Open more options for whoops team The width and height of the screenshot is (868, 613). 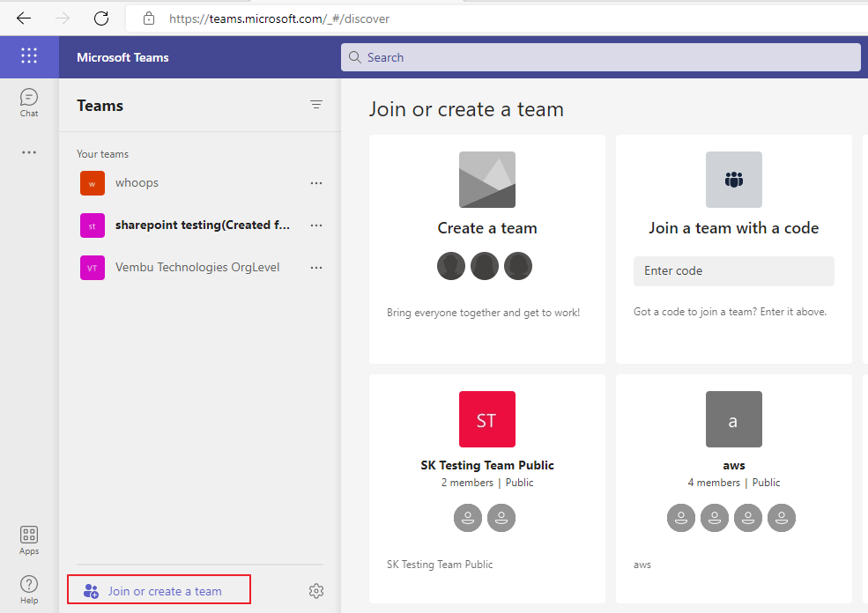click(x=316, y=183)
